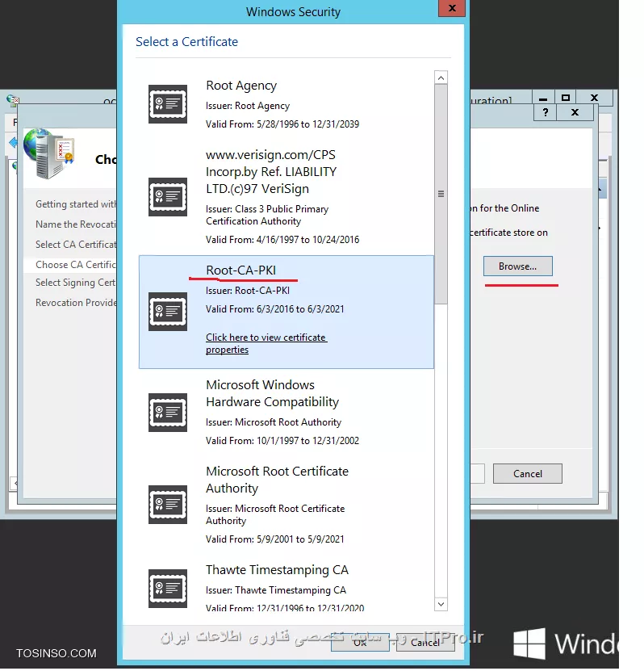Select the Root-CA-PKI certificate title
Image resolution: width=644 pixels, height=671 pixels.
coord(240,270)
